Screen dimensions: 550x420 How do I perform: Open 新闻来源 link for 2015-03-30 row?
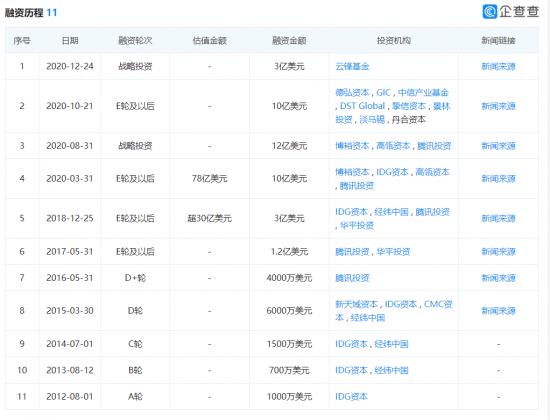(x=498, y=311)
